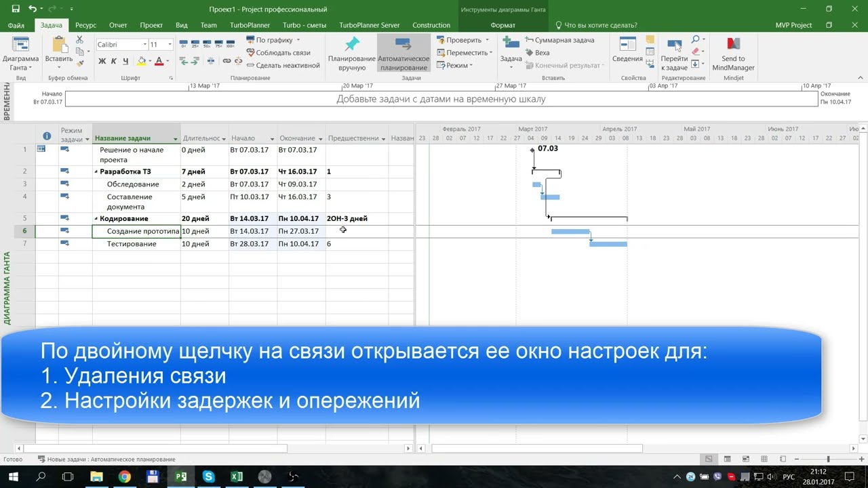Switch to Gantt view icon in status bar
Image resolution: width=868 pixels, height=488 pixels.
pos(709,460)
